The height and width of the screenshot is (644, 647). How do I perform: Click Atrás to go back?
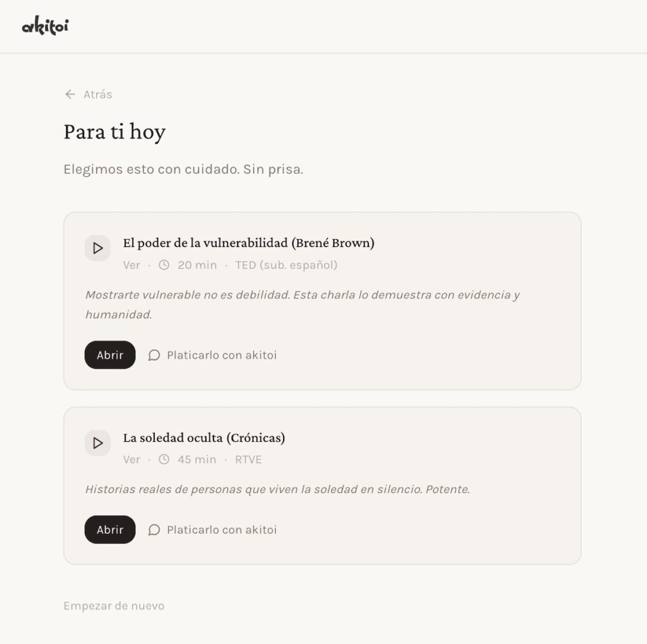point(98,94)
